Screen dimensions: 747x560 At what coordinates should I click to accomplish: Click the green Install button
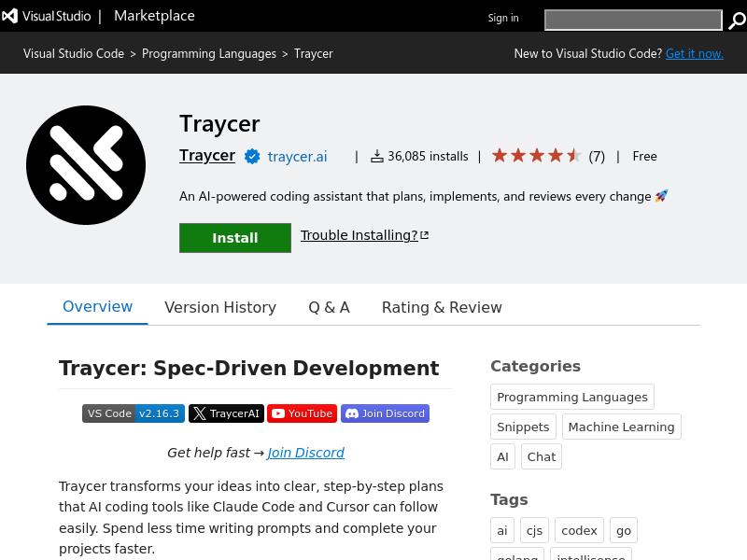[x=235, y=238]
